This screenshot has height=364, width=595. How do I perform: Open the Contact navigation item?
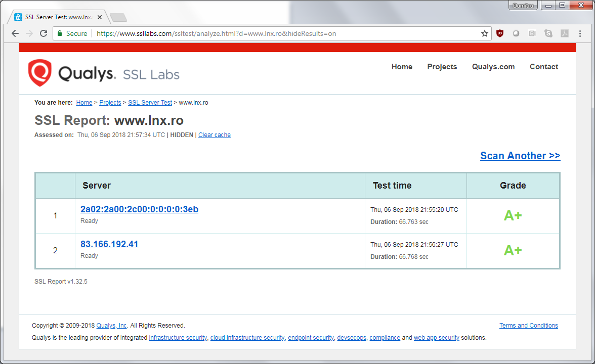(x=544, y=67)
